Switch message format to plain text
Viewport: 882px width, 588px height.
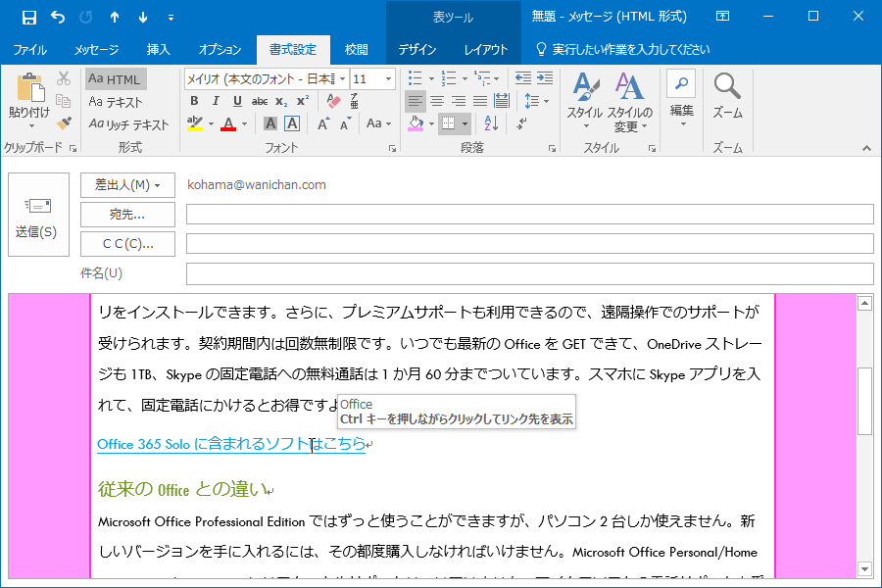[116, 102]
